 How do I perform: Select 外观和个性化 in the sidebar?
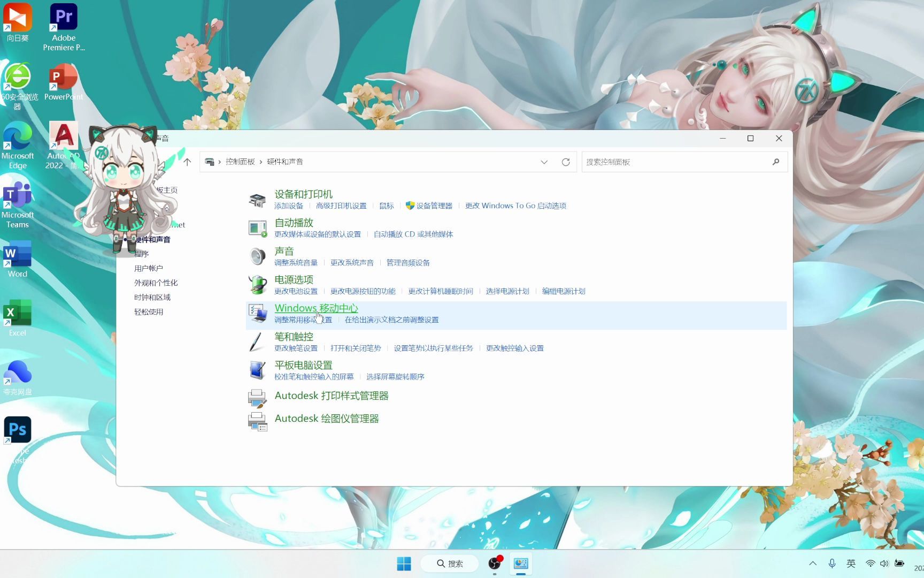(156, 283)
